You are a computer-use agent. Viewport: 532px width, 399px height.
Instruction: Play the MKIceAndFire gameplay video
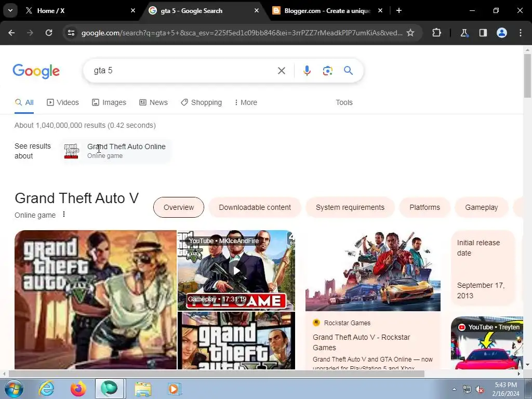click(x=236, y=270)
